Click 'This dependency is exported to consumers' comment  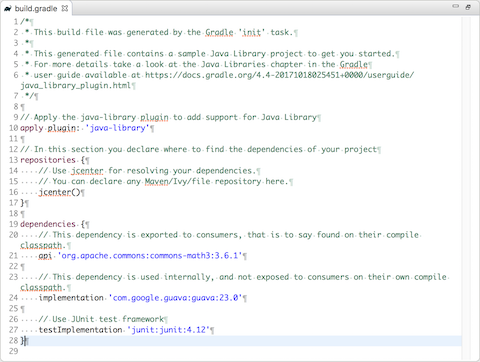tap(229, 235)
